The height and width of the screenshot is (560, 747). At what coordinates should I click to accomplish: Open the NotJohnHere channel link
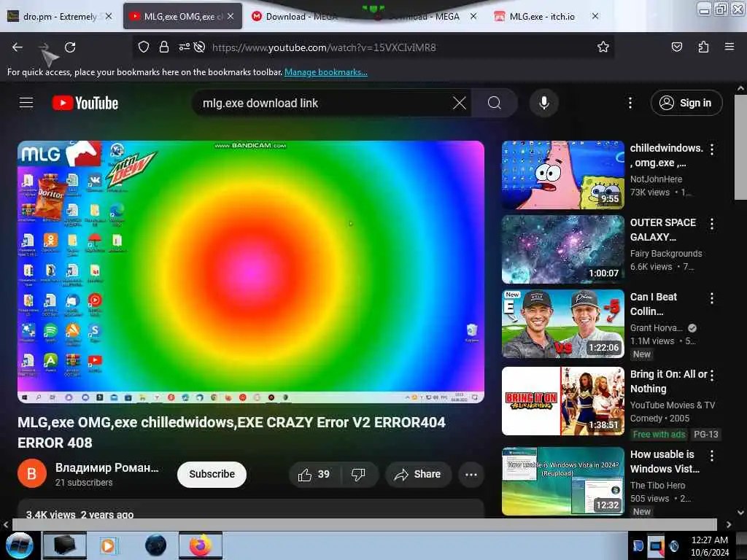pos(656,179)
